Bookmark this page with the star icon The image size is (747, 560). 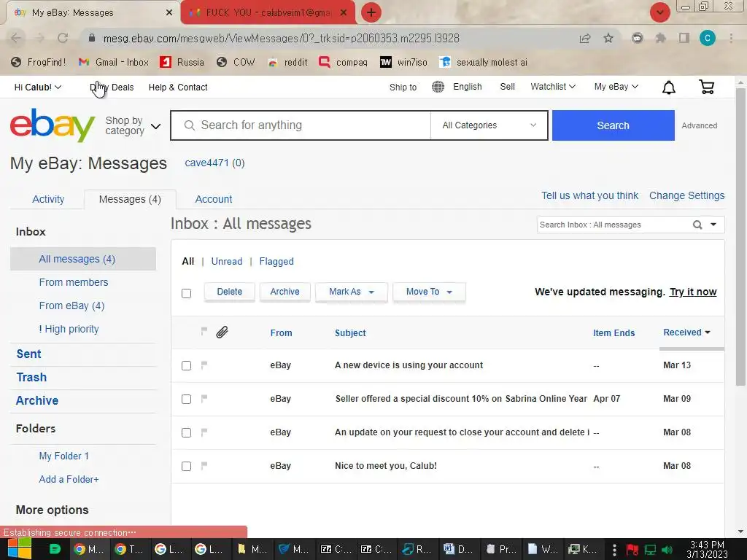tap(608, 38)
